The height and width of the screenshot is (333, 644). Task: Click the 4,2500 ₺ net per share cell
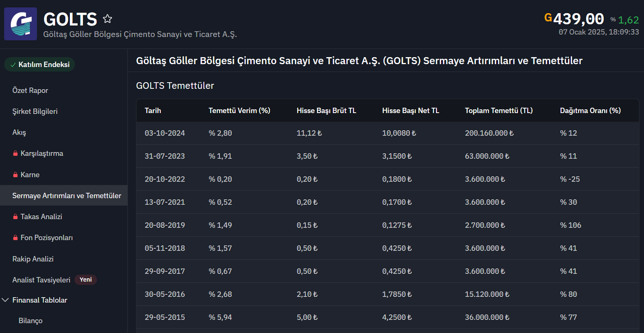(x=397, y=317)
